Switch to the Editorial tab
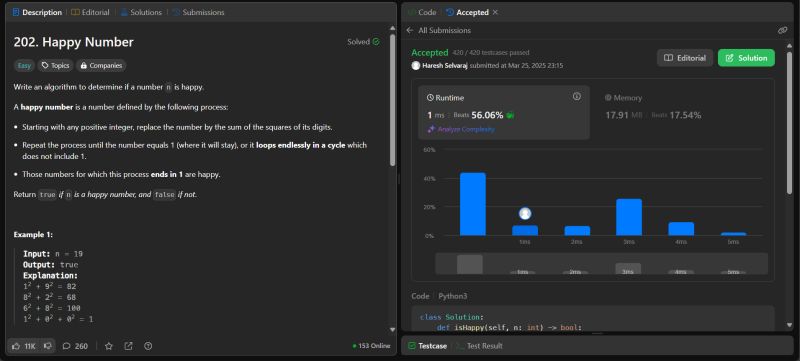The width and height of the screenshot is (800, 361). 90,12
